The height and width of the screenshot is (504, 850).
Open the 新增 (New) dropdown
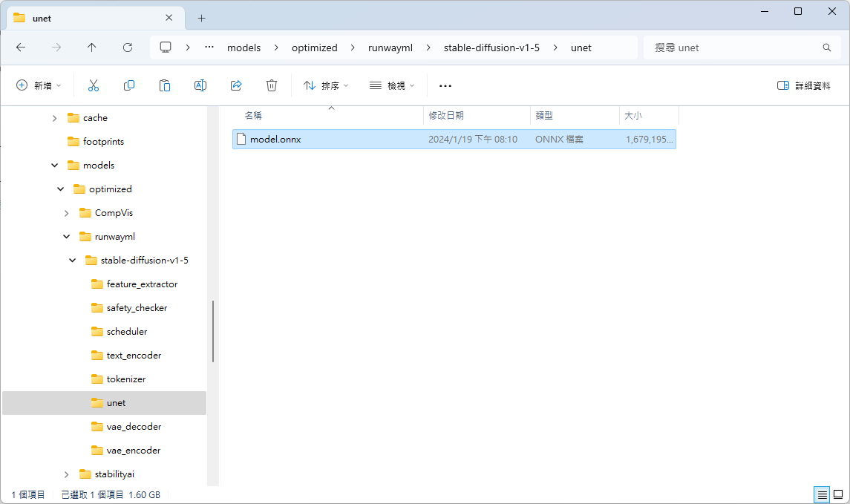tap(39, 85)
